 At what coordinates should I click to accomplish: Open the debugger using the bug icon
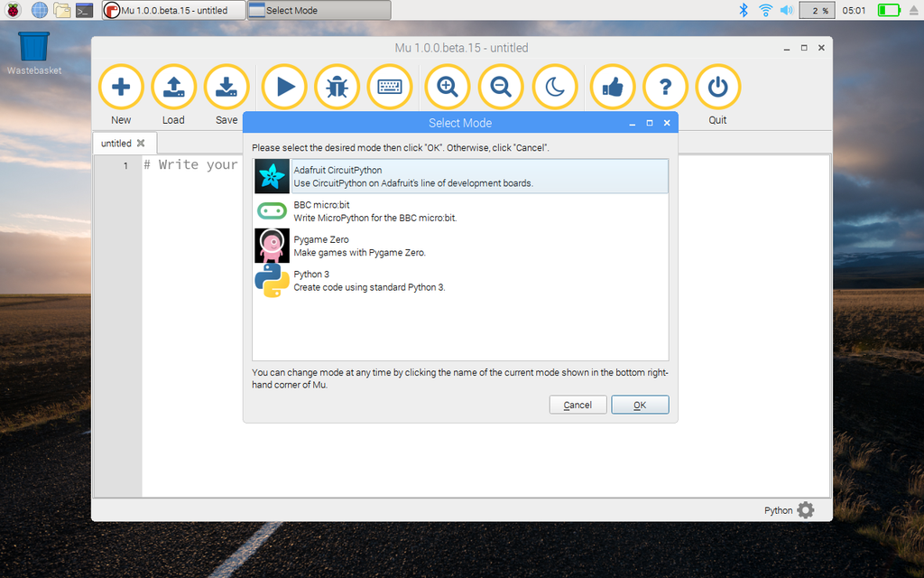click(x=337, y=87)
